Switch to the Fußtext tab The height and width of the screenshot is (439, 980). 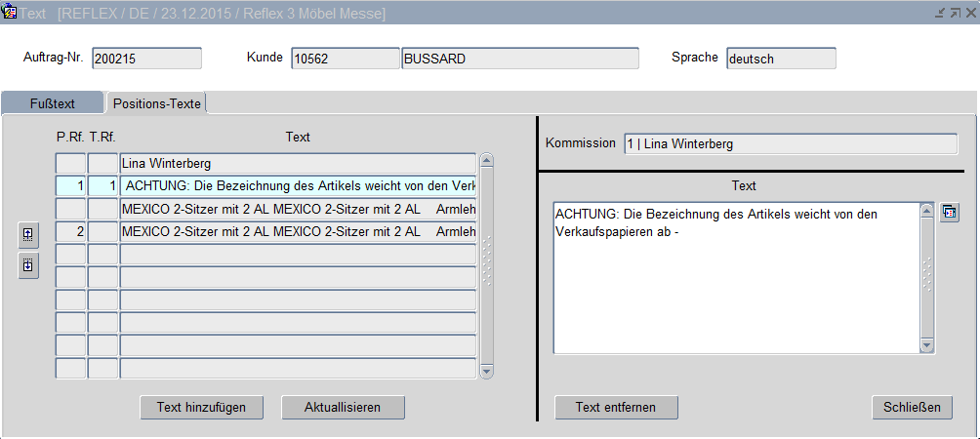pyautogui.click(x=53, y=103)
